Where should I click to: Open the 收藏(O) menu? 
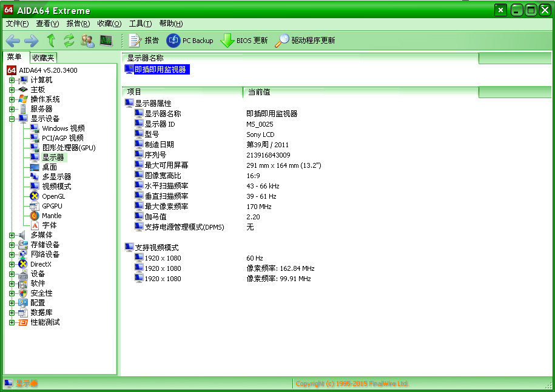click(109, 24)
